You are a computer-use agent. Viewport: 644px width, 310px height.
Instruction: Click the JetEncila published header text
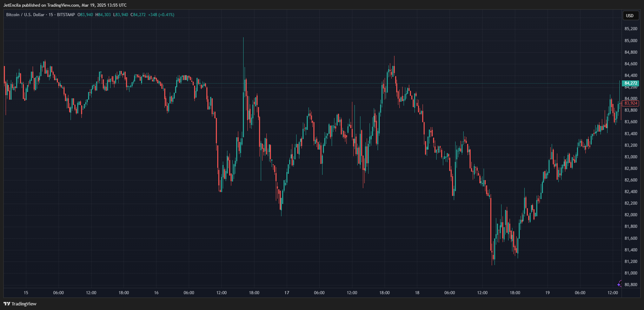point(65,5)
